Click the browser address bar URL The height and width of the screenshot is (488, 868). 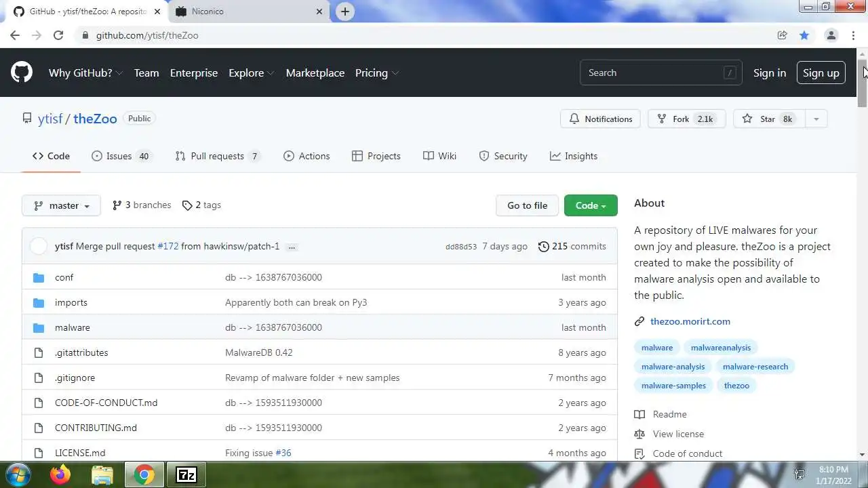coord(147,35)
